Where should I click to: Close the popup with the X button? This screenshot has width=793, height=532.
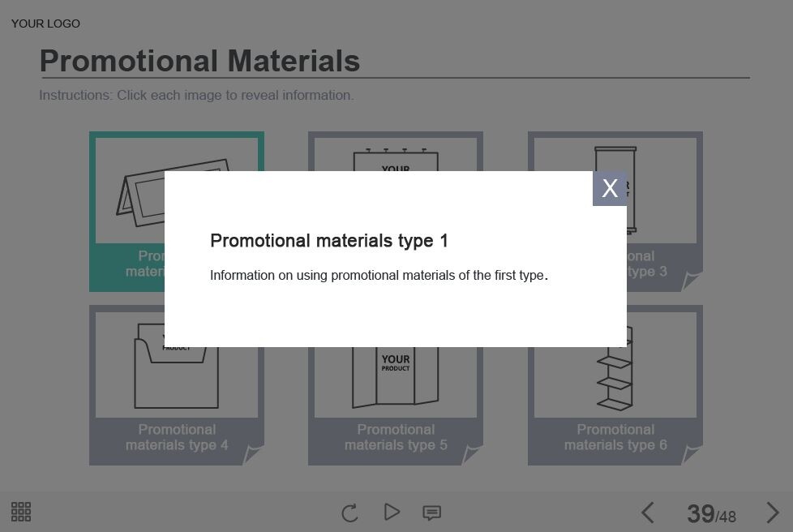tap(609, 188)
